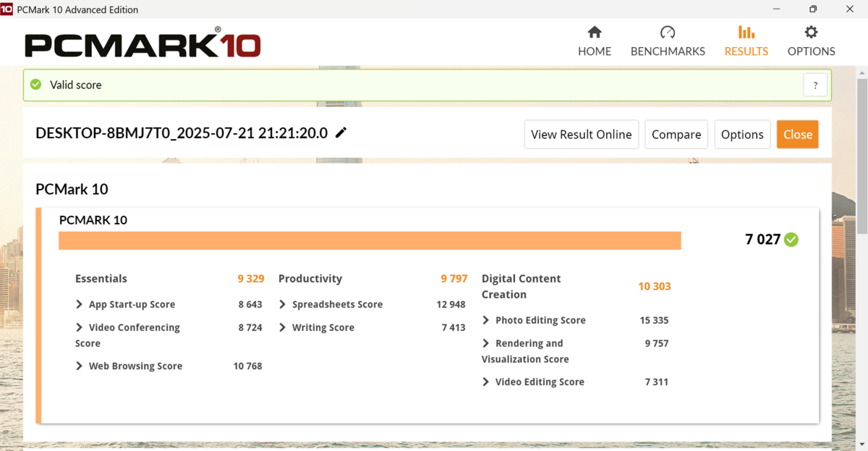Click the Digital Content Creation score 10 303
The image size is (868, 451).
[655, 287]
